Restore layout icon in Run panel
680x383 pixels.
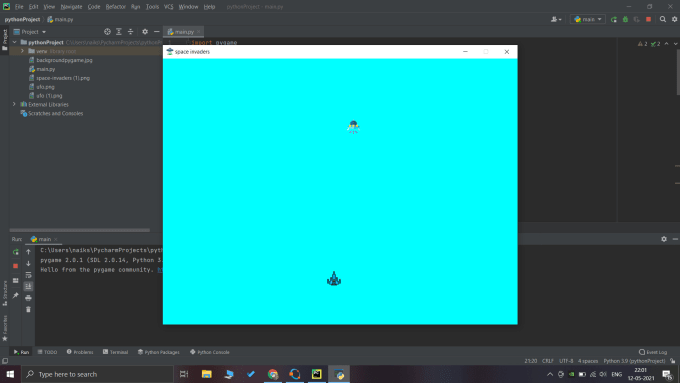[x=16, y=281]
